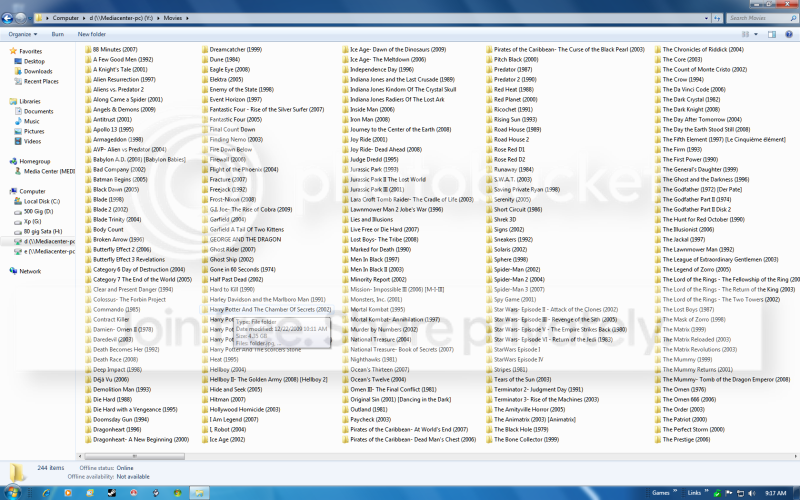
Task: Open the view options dropdown arrow
Action: coord(756,34)
